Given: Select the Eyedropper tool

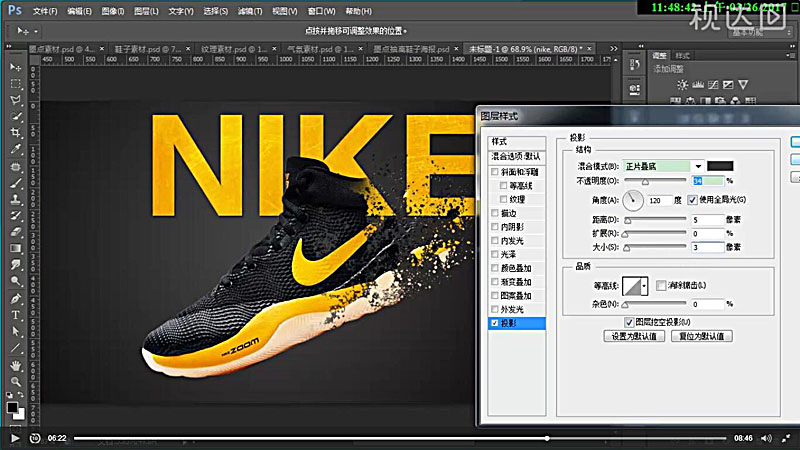Looking at the screenshot, I should [x=16, y=149].
